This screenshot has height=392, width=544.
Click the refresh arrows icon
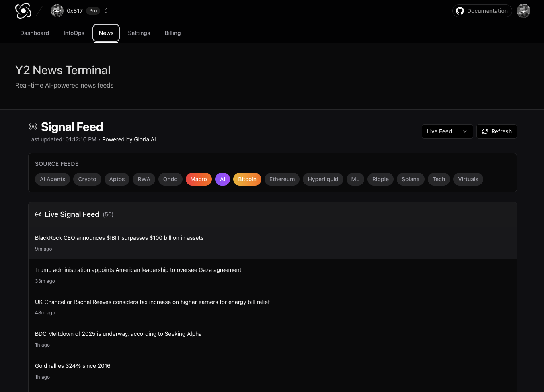click(485, 131)
